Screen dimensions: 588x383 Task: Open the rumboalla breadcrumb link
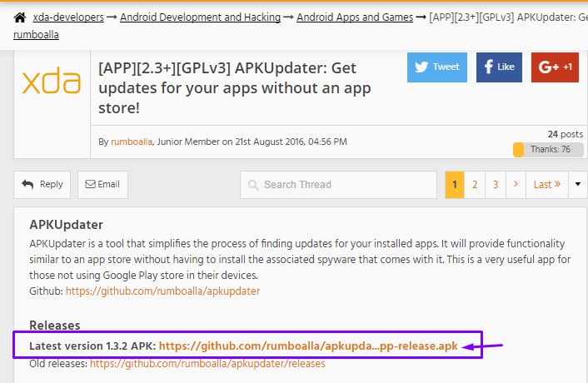pyautogui.click(x=36, y=34)
